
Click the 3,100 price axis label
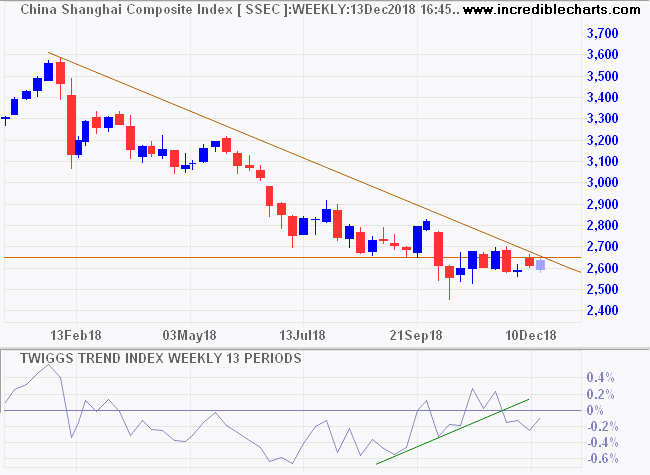tap(602, 161)
